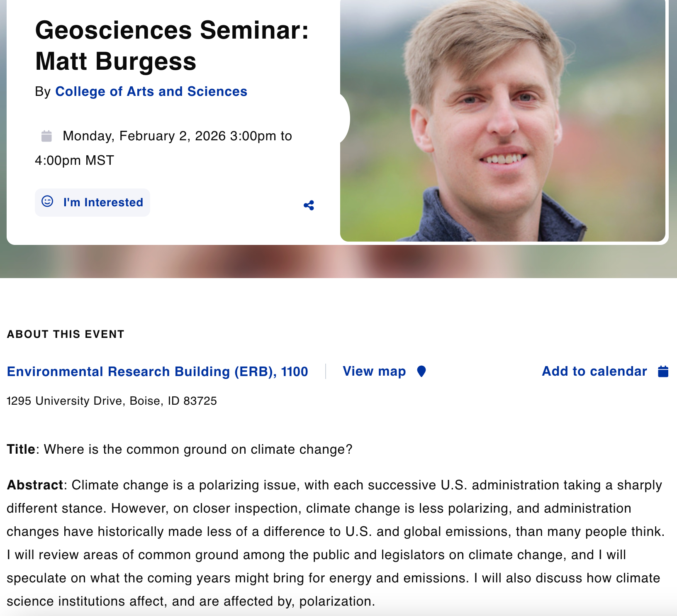The width and height of the screenshot is (677, 616).
Task: Click the talk title about common ground
Action: tap(198, 449)
